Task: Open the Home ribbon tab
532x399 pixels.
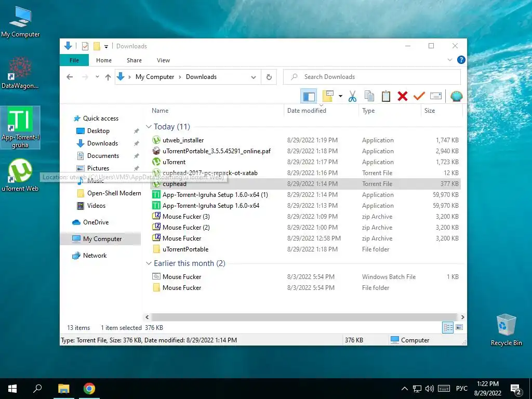Action: tap(104, 60)
